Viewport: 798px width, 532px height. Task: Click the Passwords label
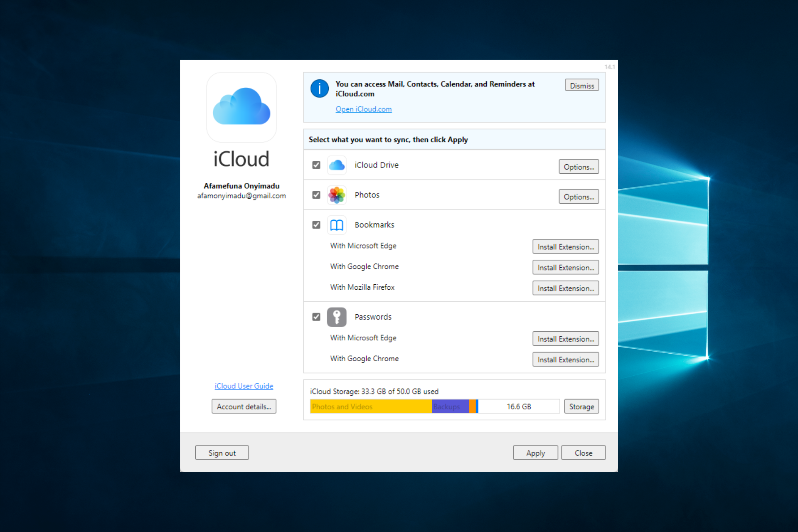[373, 317]
